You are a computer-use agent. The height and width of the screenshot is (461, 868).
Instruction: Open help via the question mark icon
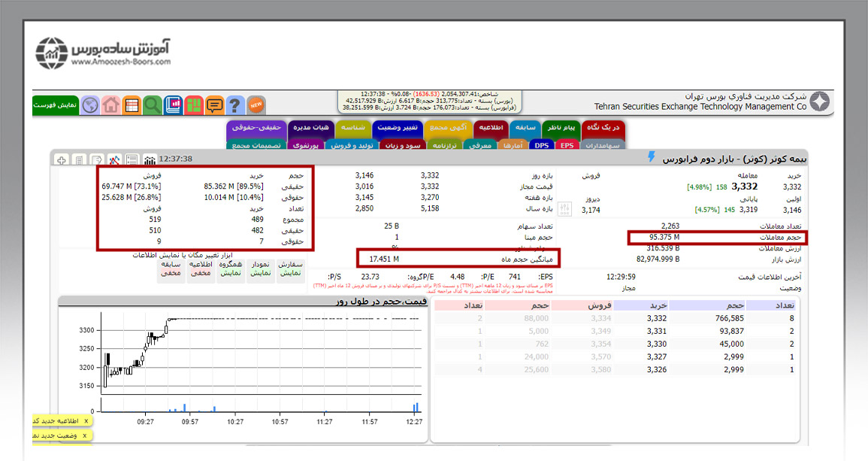[x=235, y=105]
